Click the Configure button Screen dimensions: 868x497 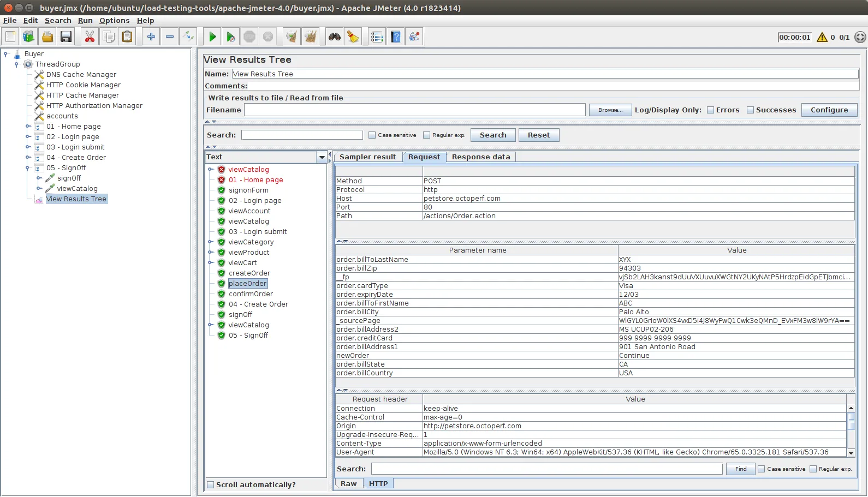829,110
